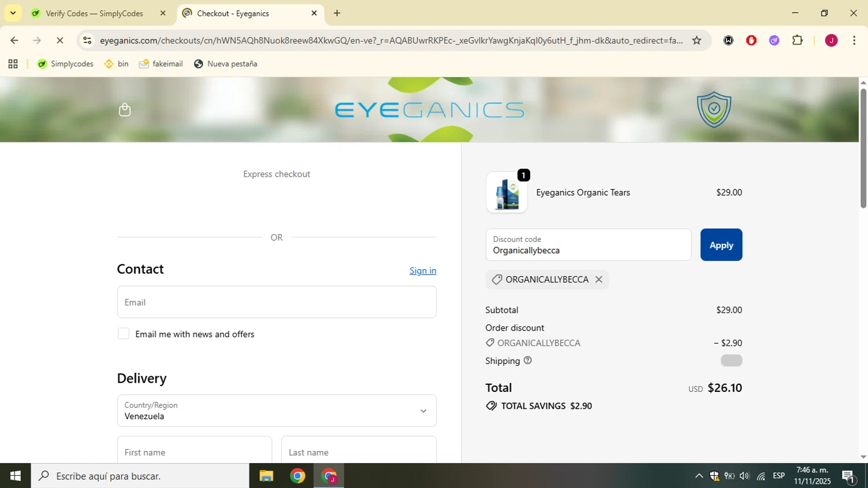Open the Nueva pestaña bookmark
This screenshot has width=868, height=488.
tap(226, 64)
